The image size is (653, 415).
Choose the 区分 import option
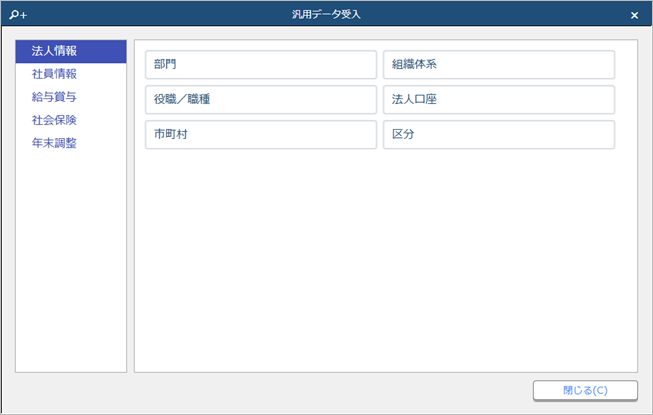coord(499,134)
